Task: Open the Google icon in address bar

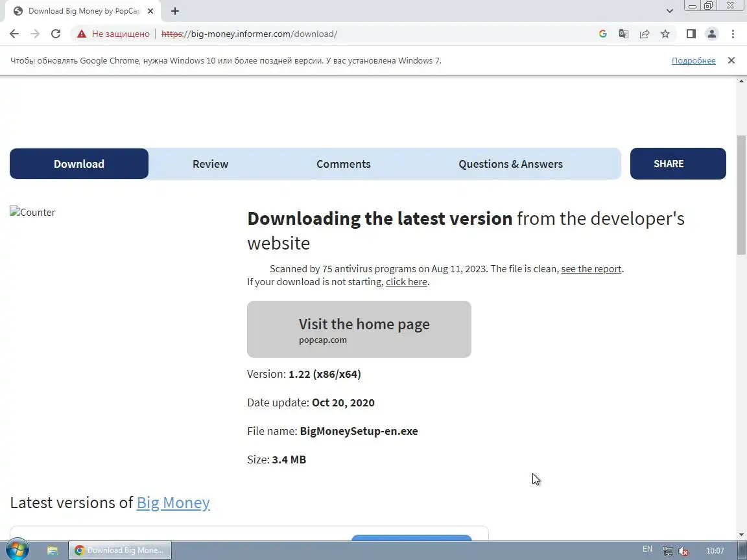Action: [x=602, y=34]
